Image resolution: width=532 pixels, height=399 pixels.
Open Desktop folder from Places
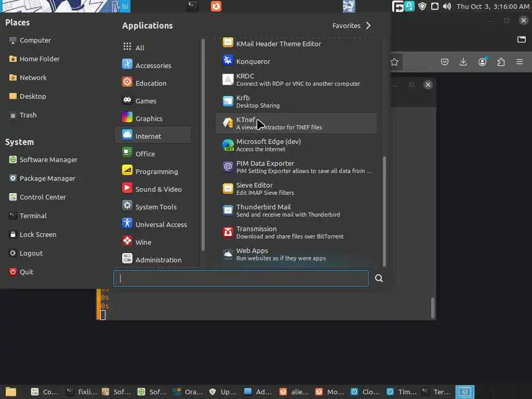click(28, 96)
